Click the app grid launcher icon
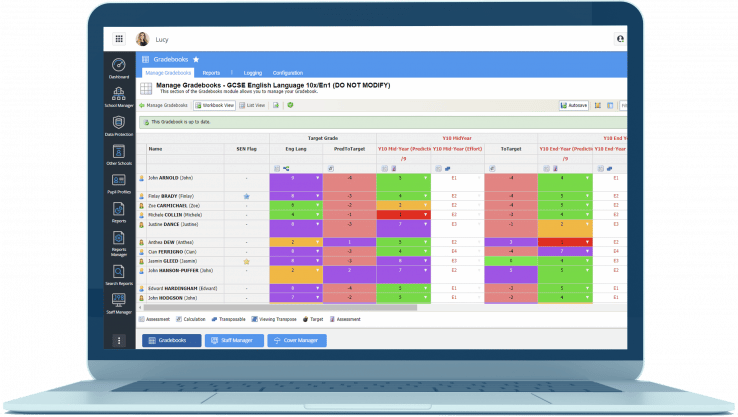This screenshot has height=417, width=738. (119, 39)
